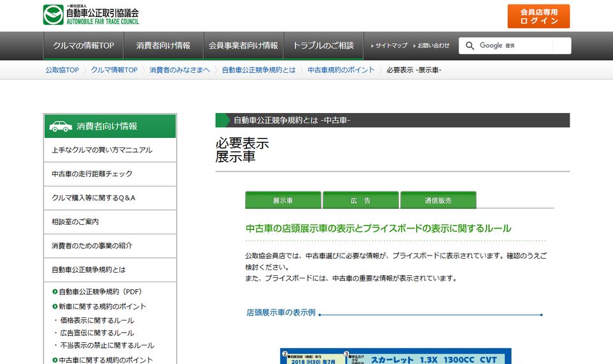Image resolution: width=613 pixels, height=364 pixels.
Task: Open 消費者のための事業の紹介 sidebar item
Action: point(110,246)
